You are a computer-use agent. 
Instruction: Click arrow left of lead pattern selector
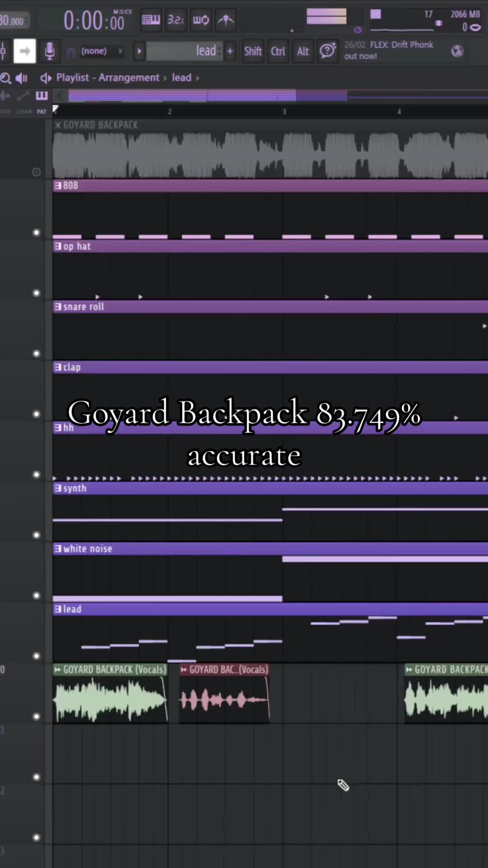(139, 51)
